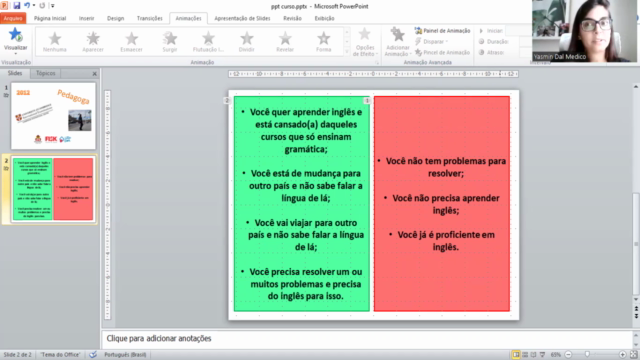Image resolution: width=640 pixels, height=360 pixels.
Task: Click Adicionar Animação button
Action: [x=398, y=42]
